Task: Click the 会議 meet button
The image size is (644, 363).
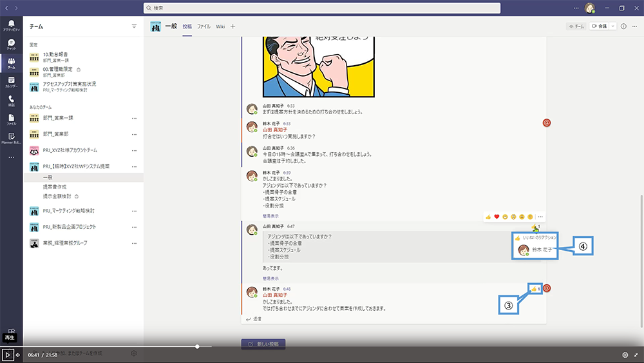Action: click(599, 26)
